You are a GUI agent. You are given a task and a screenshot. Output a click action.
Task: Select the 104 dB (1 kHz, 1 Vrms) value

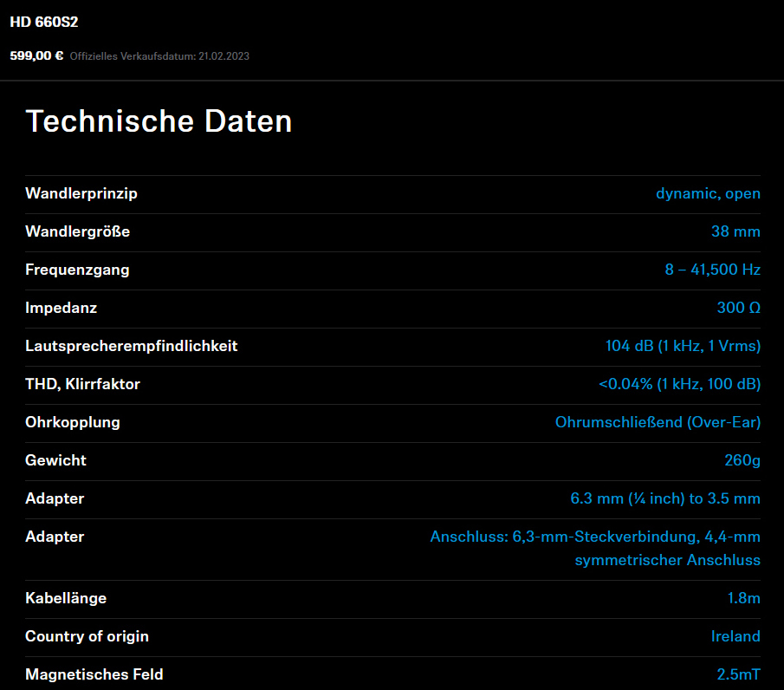click(683, 346)
